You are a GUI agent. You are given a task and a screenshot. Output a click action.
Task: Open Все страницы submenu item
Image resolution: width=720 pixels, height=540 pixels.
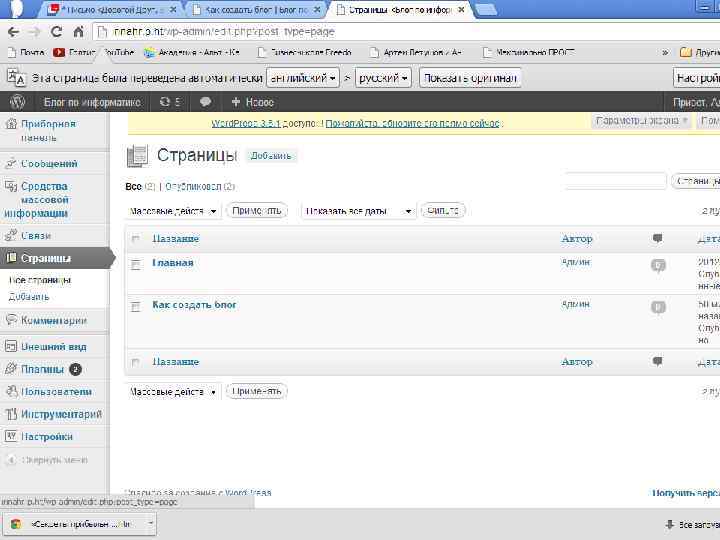click(x=40, y=280)
